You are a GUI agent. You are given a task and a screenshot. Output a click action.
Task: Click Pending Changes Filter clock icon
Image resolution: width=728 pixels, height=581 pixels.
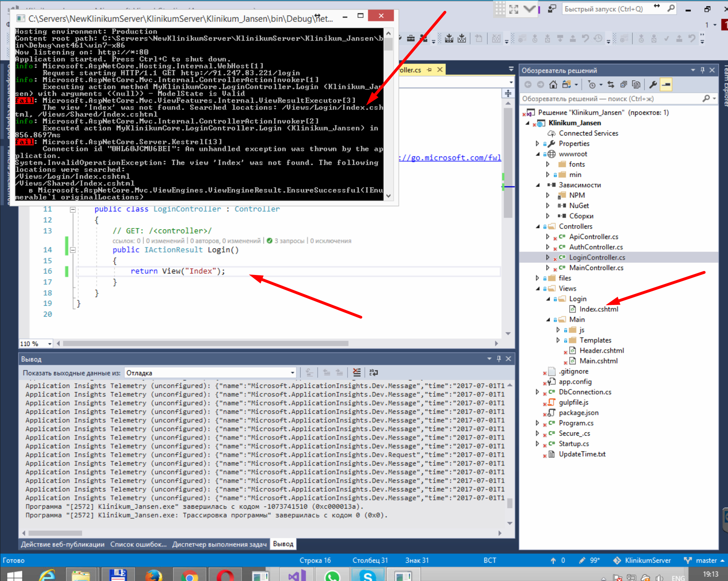pyautogui.click(x=592, y=85)
